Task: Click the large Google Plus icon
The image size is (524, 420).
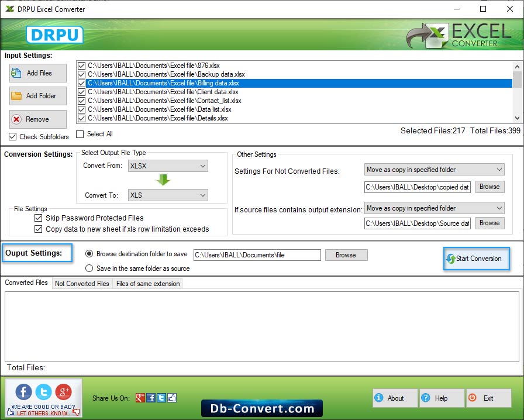Action: 64,391
